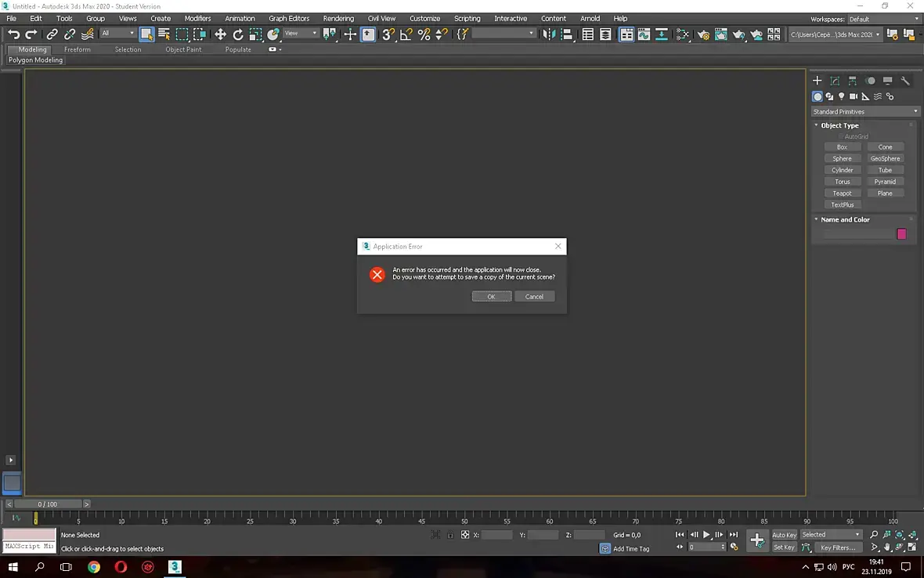Activate the Select and Place tool
Viewport: 924px width, 578px height.
point(273,34)
